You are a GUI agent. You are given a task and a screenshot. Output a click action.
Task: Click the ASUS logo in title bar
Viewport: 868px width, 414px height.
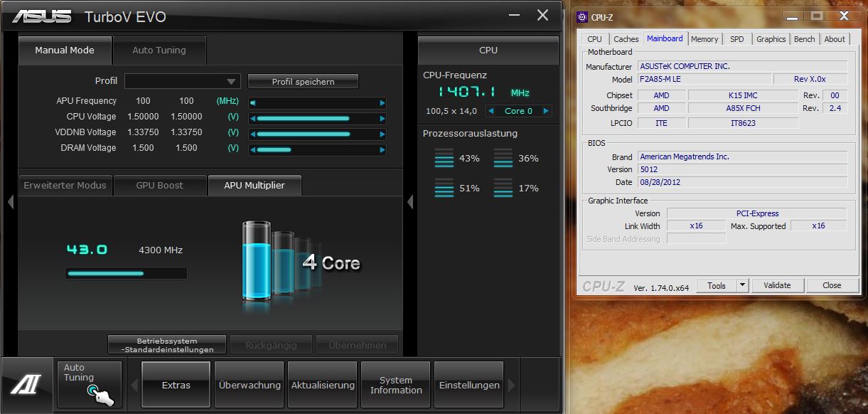tap(41, 16)
